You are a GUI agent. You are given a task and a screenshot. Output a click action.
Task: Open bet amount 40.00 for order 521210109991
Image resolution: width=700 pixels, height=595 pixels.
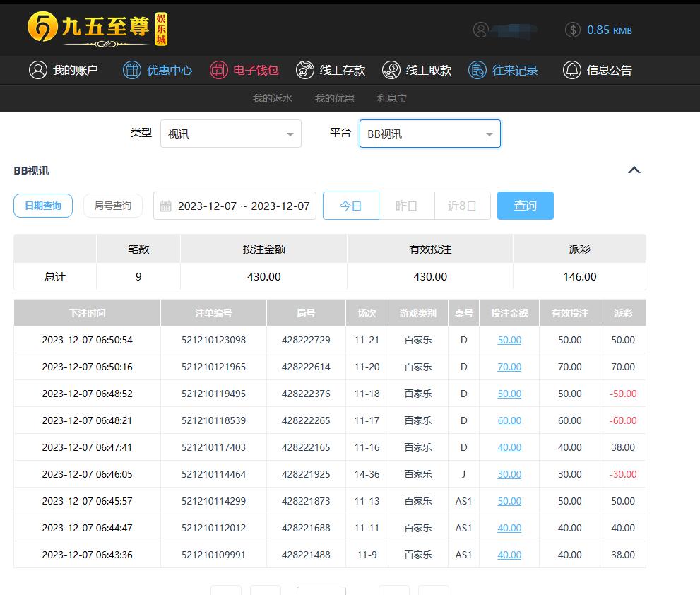click(509, 554)
